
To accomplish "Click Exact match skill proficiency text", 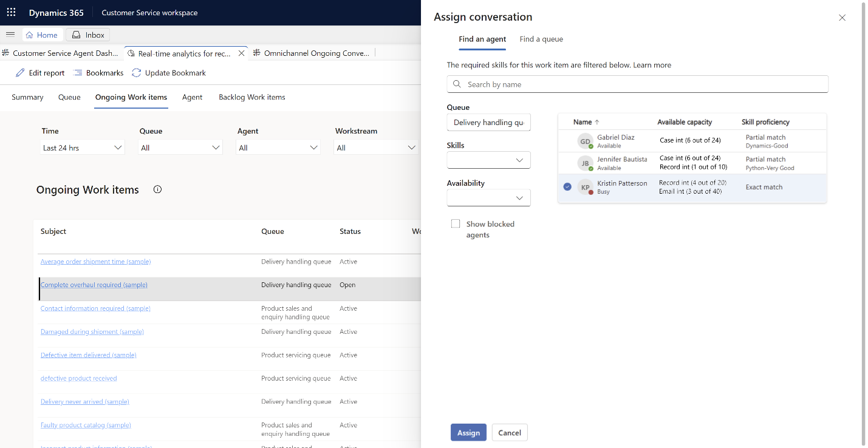I will (764, 187).
